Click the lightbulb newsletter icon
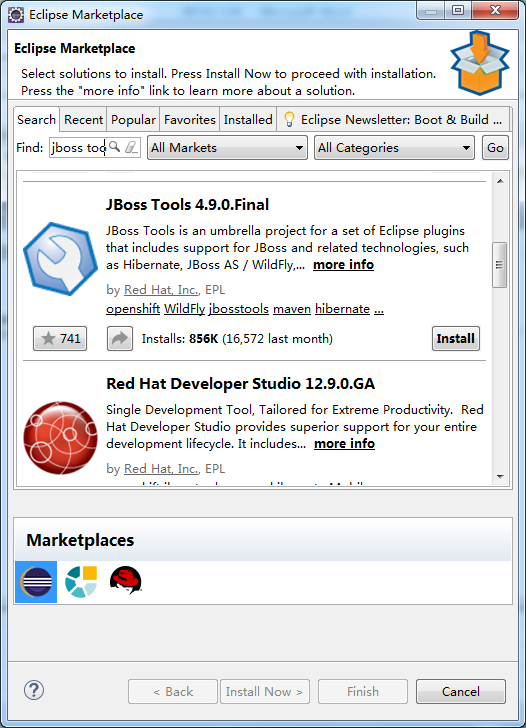Screen dimensions: 526x728 289,120
